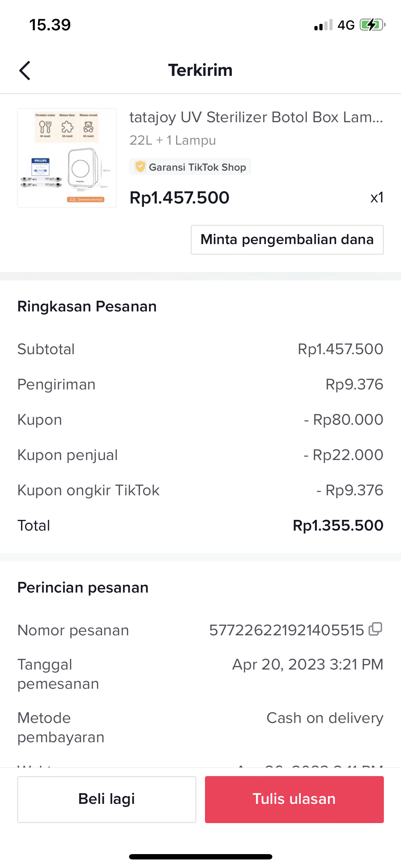Image resolution: width=401 pixels, height=868 pixels.
Task: Tap the 22L + 1 Lampu variant text
Action: (173, 140)
